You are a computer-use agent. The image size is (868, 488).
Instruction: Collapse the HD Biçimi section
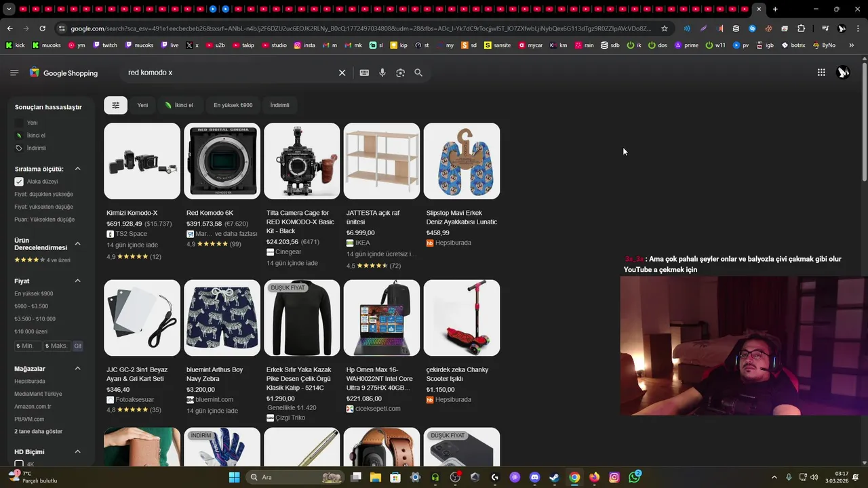(77, 451)
